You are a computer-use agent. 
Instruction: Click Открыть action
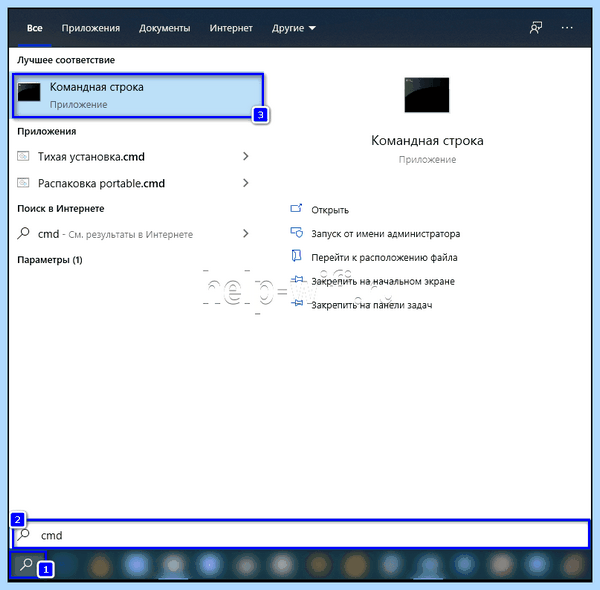click(x=330, y=210)
